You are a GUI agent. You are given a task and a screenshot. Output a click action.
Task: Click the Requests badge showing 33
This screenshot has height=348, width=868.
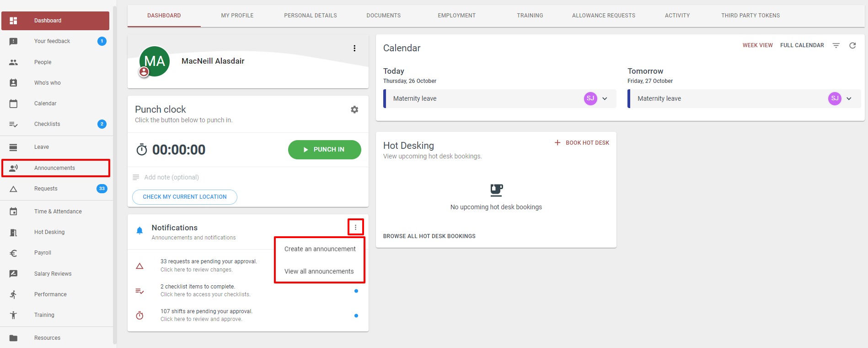[102, 189]
